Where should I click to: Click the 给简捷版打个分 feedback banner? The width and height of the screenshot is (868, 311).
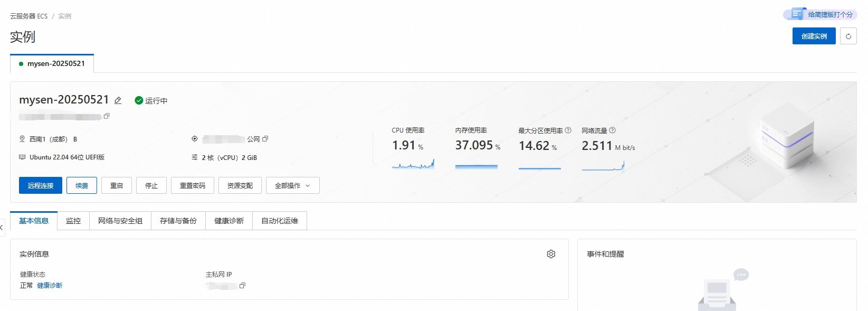coord(821,14)
